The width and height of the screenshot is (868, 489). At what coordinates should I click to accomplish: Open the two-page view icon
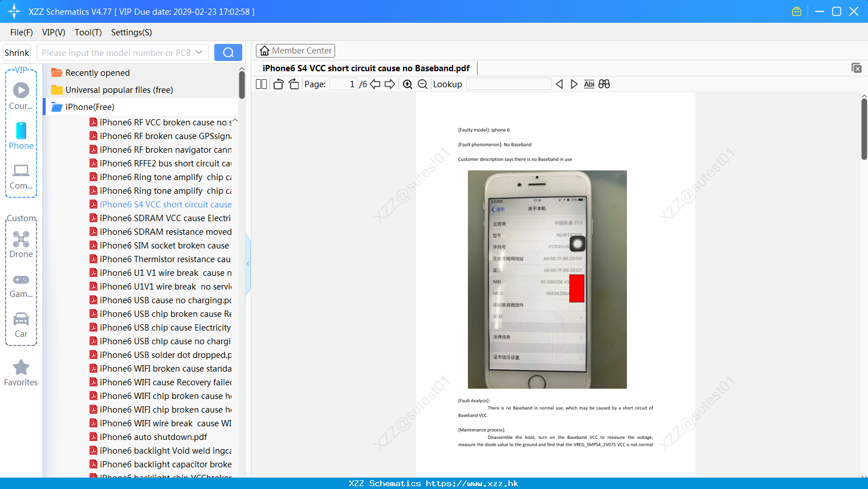[261, 84]
